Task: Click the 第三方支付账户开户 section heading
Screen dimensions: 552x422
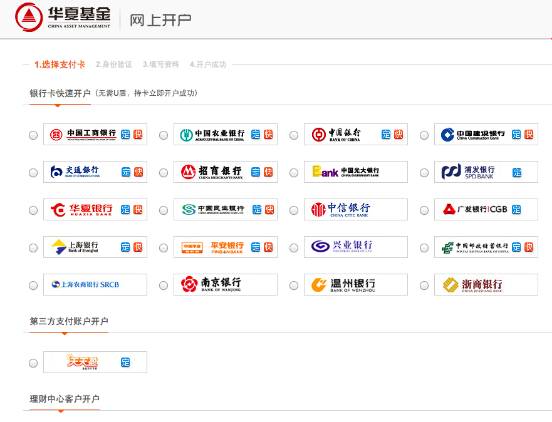Action: (x=69, y=321)
